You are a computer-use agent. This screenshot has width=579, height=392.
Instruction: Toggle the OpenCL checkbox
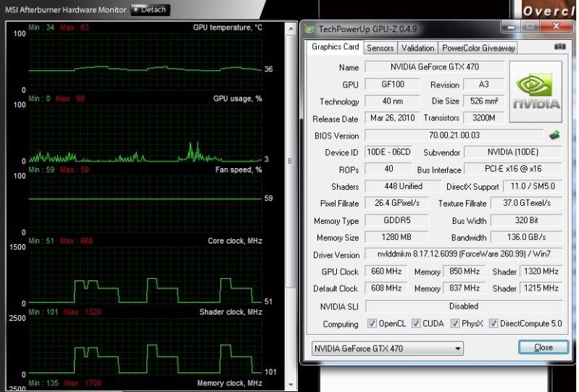(x=372, y=324)
